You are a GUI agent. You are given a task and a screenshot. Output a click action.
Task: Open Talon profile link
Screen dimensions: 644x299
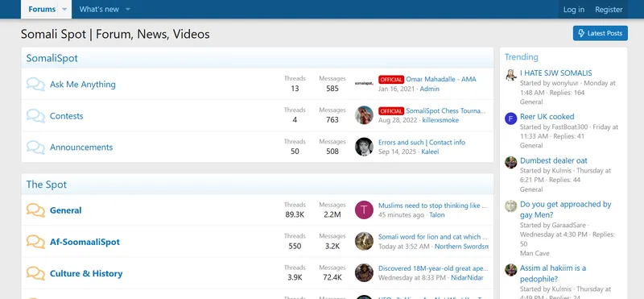pos(437,214)
